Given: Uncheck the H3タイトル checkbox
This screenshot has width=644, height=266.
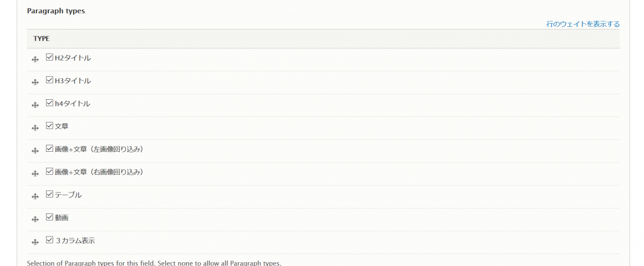Looking at the screenshot, I should pyautogui.click(x=50, y=80).
